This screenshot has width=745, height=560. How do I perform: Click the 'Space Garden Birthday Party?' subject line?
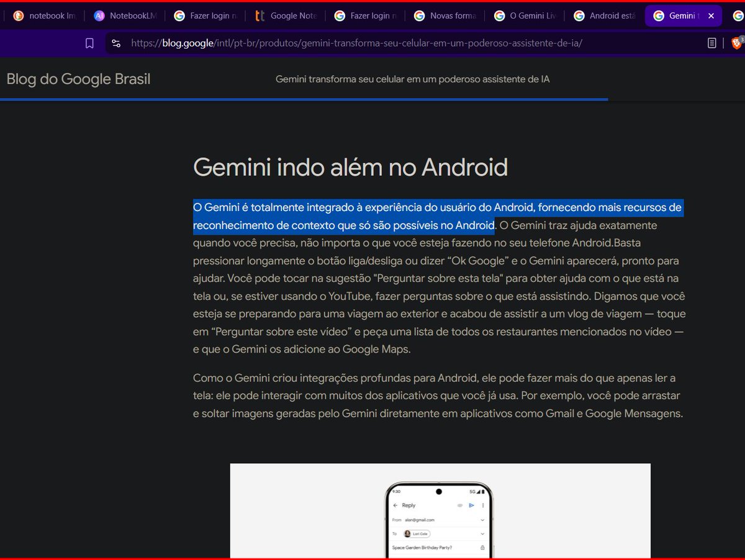(422, 548)
